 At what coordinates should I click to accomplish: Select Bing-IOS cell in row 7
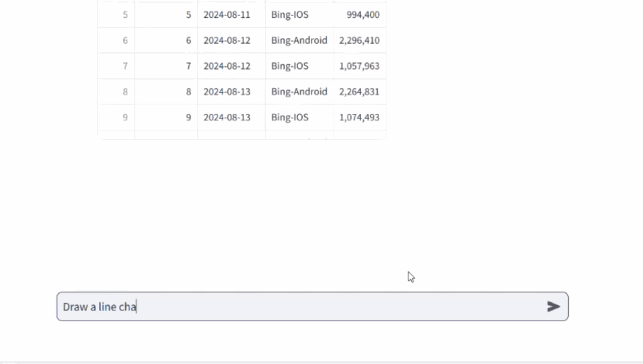coord(299,66)
